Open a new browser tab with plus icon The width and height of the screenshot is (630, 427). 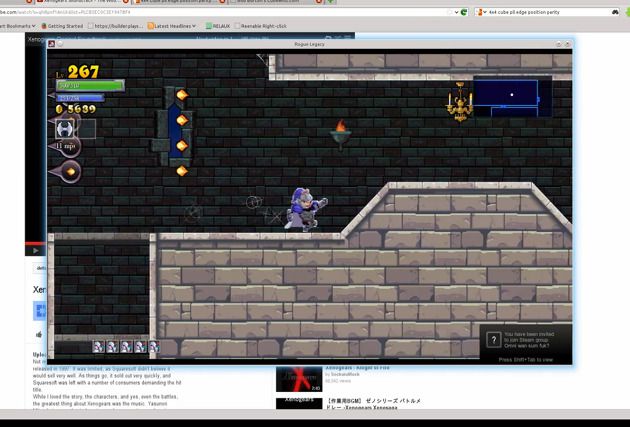[x=331, y=1]
